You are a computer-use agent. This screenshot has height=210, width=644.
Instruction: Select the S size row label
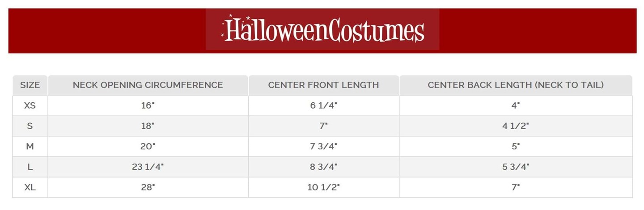[x=30, y=126]
